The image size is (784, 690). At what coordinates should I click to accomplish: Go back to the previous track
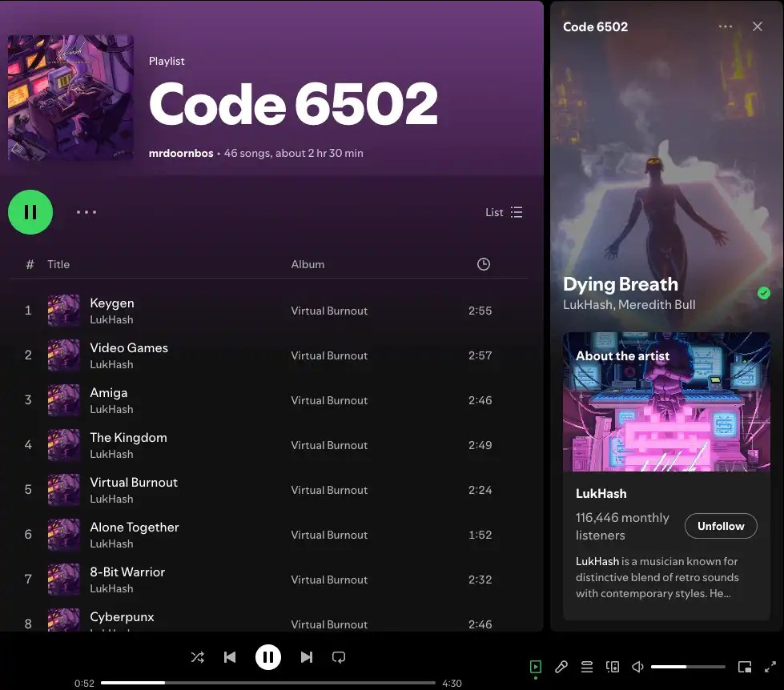click(x=230, y=657)
